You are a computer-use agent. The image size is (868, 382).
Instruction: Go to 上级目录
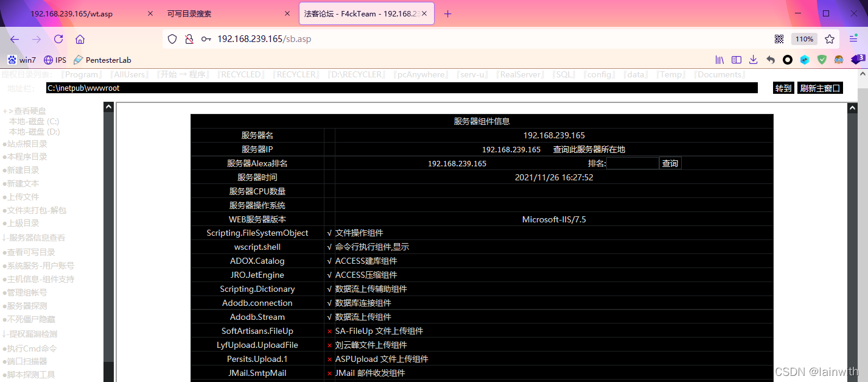point(21,223)
